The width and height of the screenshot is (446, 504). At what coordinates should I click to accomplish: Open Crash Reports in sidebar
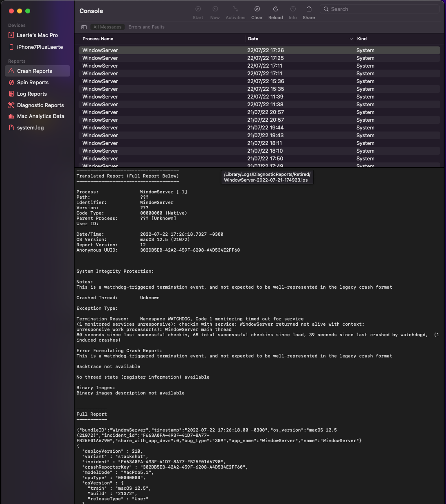coord(37,71)
